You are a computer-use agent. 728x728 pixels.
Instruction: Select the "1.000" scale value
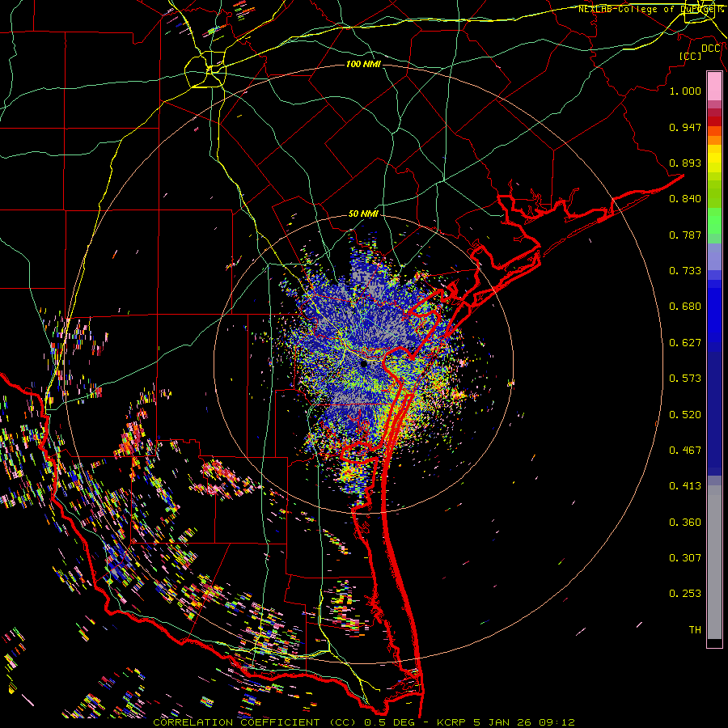[x=685, y=91]
